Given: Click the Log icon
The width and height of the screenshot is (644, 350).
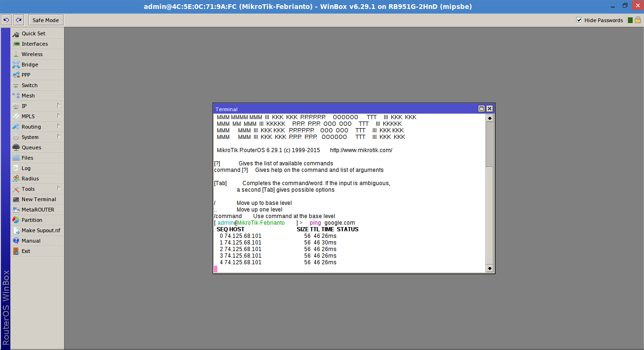Looking at the screenshot, I should tap(16, 168).
